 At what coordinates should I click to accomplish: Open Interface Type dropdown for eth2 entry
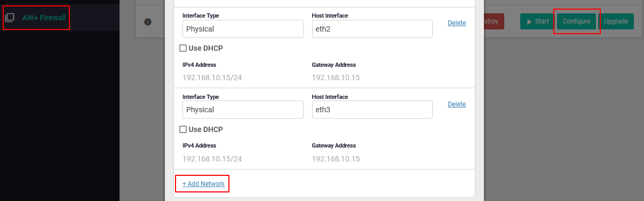point(243,29)
